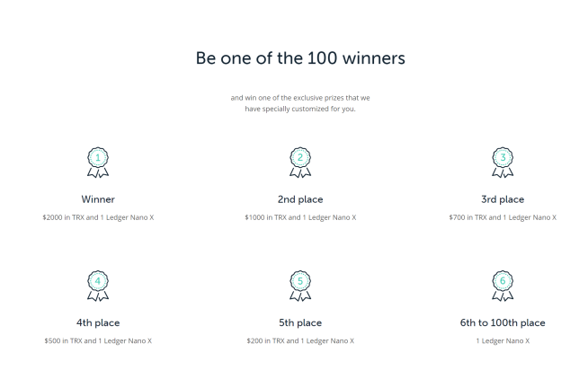Select the "3rd place" heading

pos(503,199)
